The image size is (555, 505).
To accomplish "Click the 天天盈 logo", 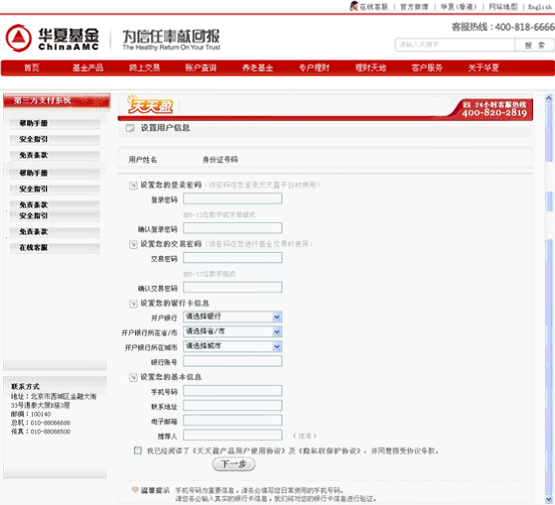I will 150,105.
